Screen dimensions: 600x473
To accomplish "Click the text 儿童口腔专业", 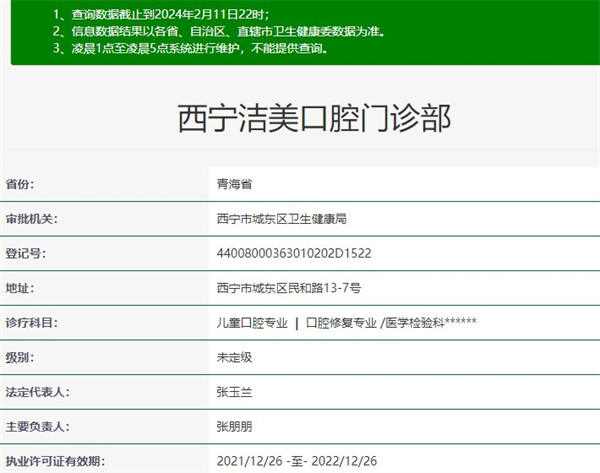I will click(252, 323).
